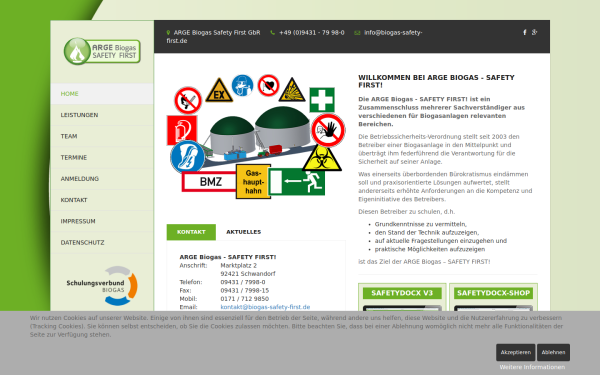Viewport: 600px width, 375px height.
Task: Click the bullet den Stand der Technik aufzuzeigen
Action: coord(427,233)
